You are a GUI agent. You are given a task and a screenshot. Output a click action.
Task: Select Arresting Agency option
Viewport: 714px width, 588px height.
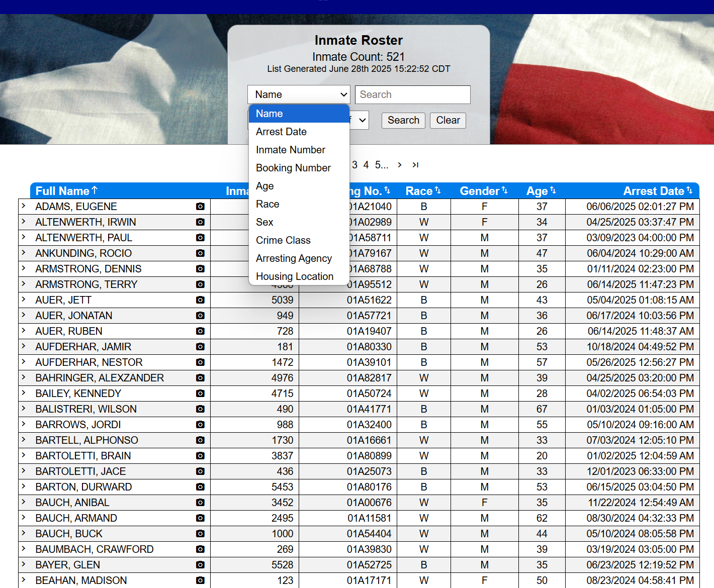click(299, 258)
